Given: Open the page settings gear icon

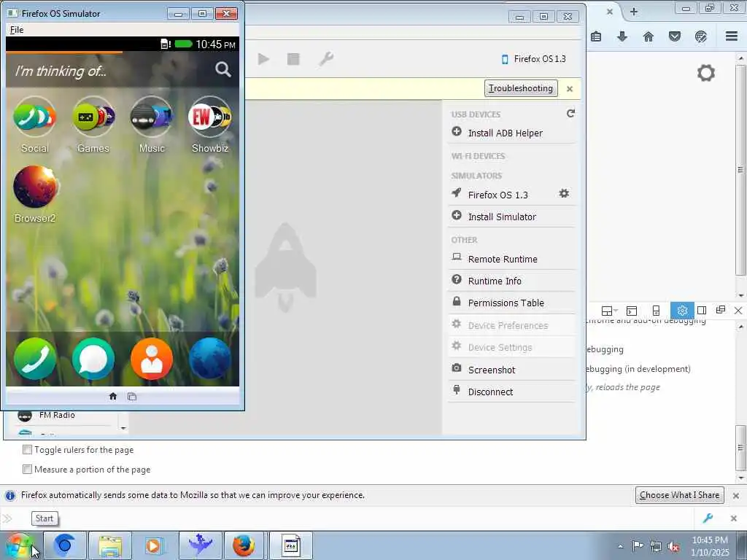Looking at the screenshot, I should coord(706,73).
